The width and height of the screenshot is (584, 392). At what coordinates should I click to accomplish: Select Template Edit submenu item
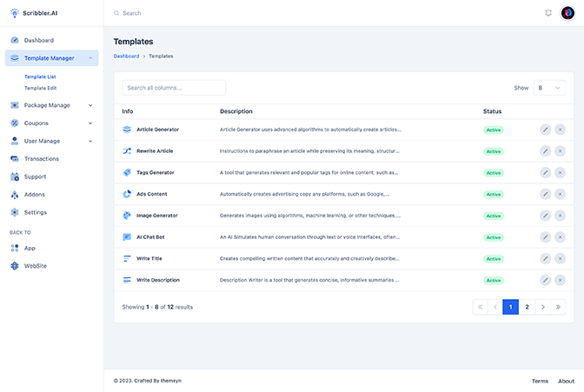pos(40,89)
